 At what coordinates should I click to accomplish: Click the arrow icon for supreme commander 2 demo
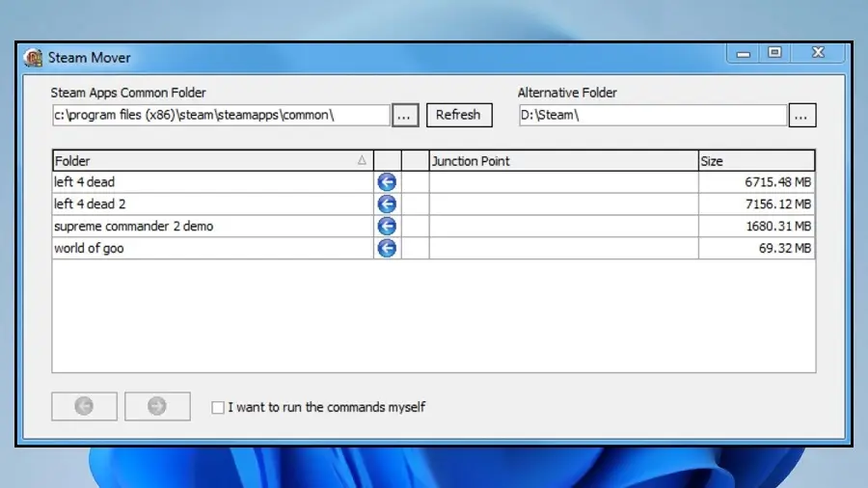[x=387, y=227]
